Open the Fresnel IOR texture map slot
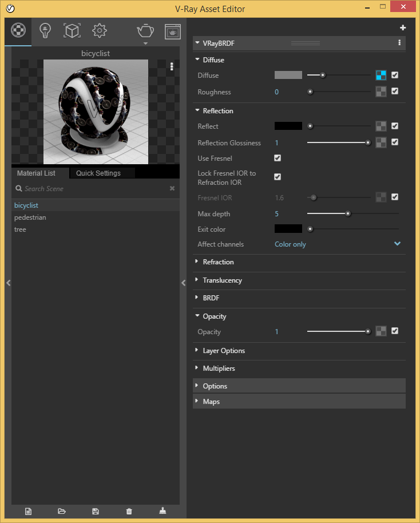The height and width of the screenshot is (523, 420). pos(381,197)
